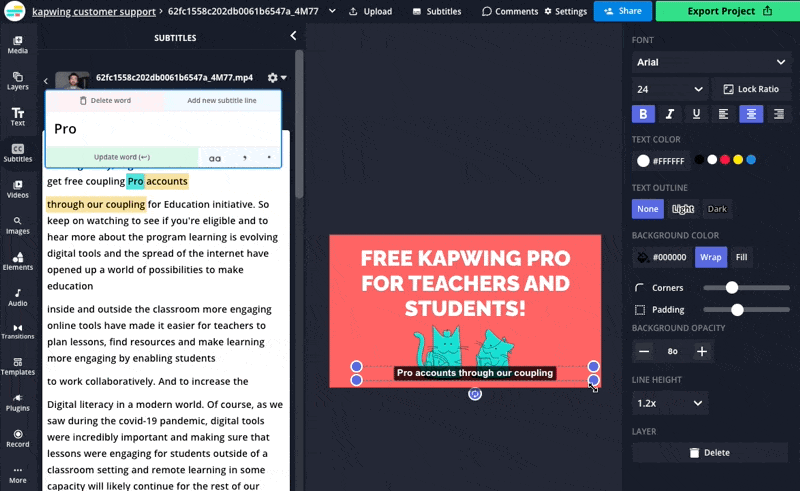800x491 pixels.
Task: Open the Layers sidebar tool
Action: (x=17, y=81)
